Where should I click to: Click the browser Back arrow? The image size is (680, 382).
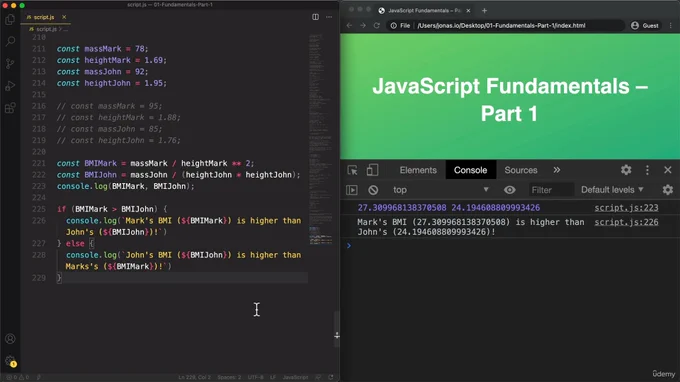[350, 26]
